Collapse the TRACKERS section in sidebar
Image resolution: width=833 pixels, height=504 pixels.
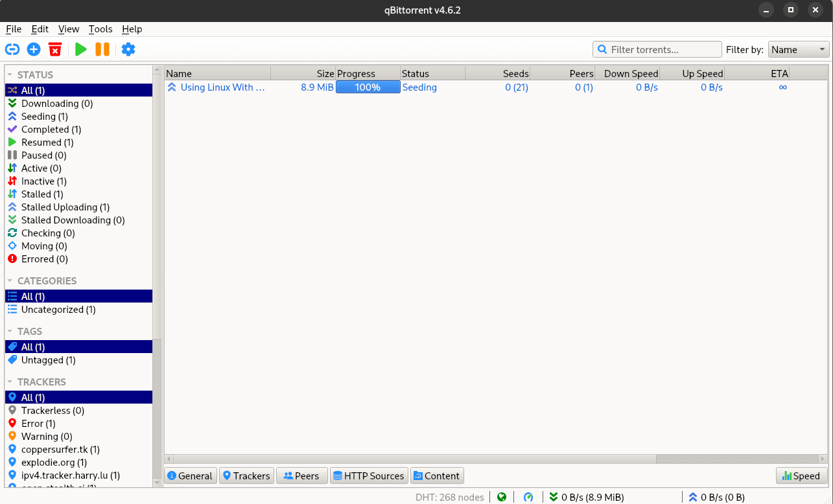coord(10,382)
